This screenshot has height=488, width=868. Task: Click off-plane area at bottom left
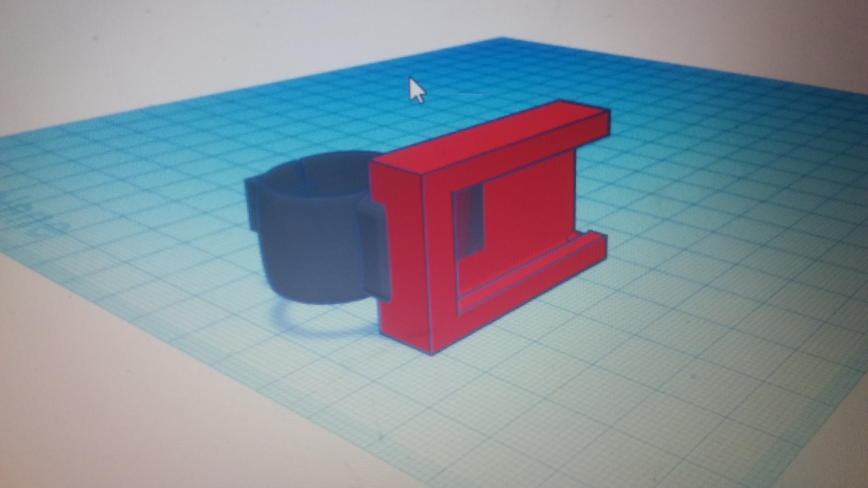click(x=101, y=404)
